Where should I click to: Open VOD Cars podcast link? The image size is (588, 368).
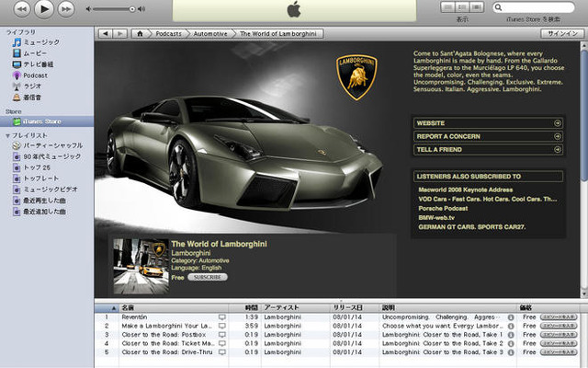point(488,199)
